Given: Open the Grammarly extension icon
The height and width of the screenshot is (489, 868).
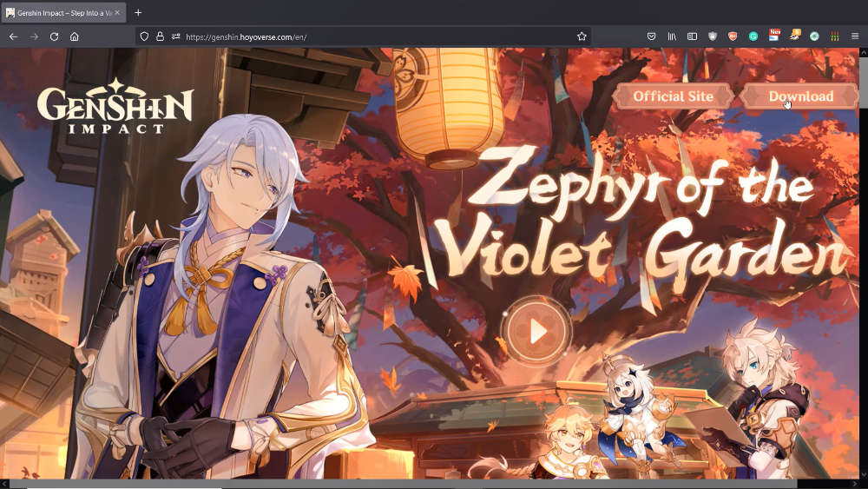Looking at the screenshot, I should [x=753, y=36].
